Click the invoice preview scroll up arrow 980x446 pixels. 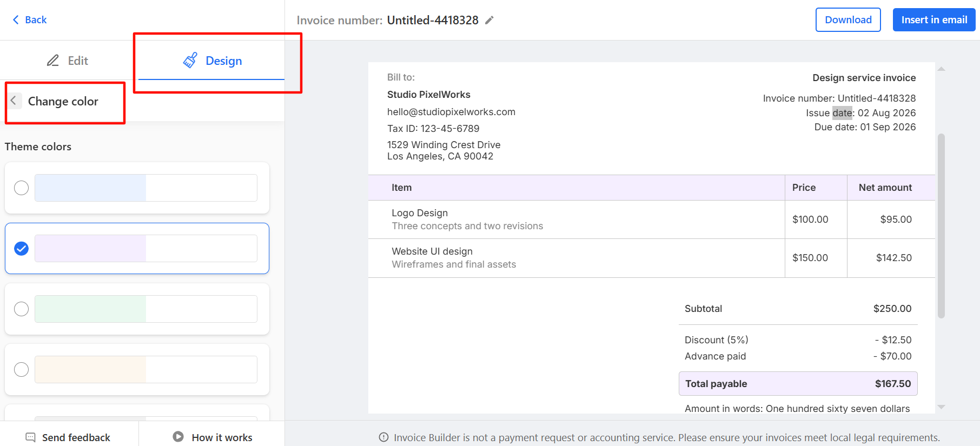click(941, 69)
